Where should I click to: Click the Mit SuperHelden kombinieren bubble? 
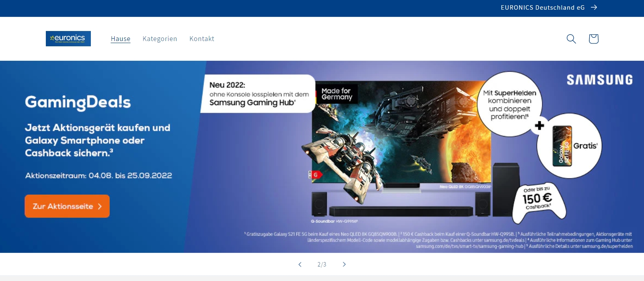(510, 104)
